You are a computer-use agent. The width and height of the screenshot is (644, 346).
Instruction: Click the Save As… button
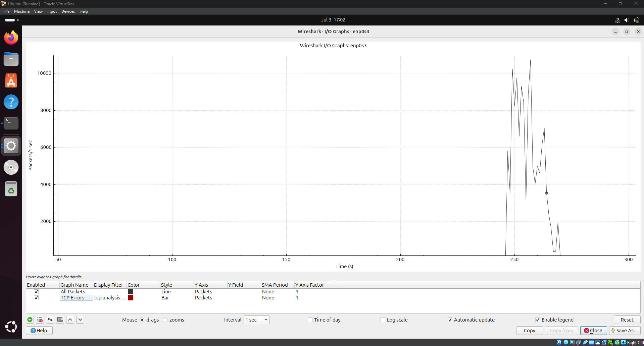(x=625, y=331)
